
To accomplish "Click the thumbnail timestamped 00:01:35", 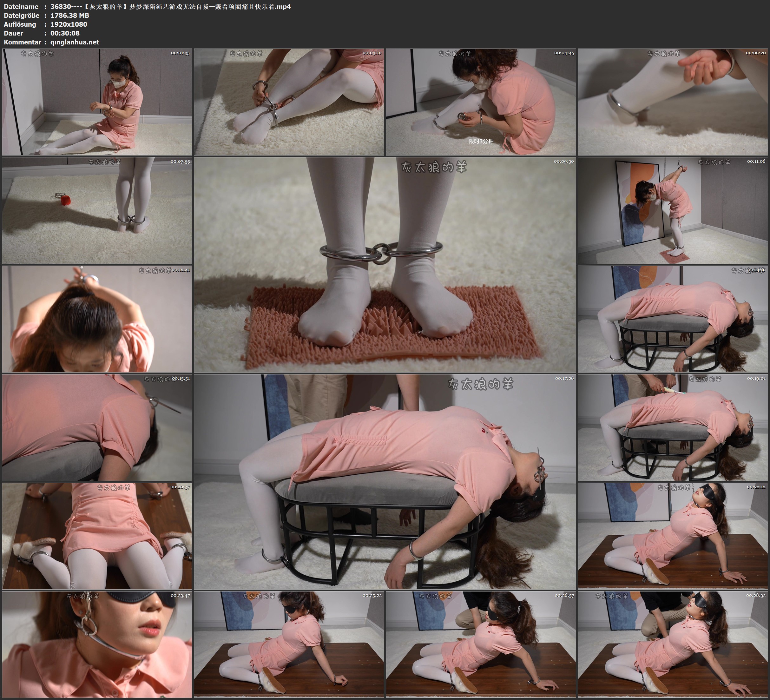I will click(97, 102).
